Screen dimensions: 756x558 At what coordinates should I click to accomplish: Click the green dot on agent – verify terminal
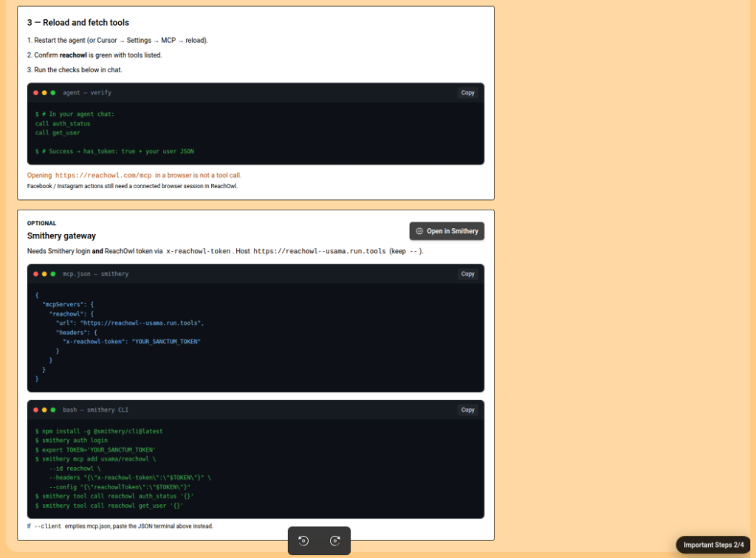53,92
